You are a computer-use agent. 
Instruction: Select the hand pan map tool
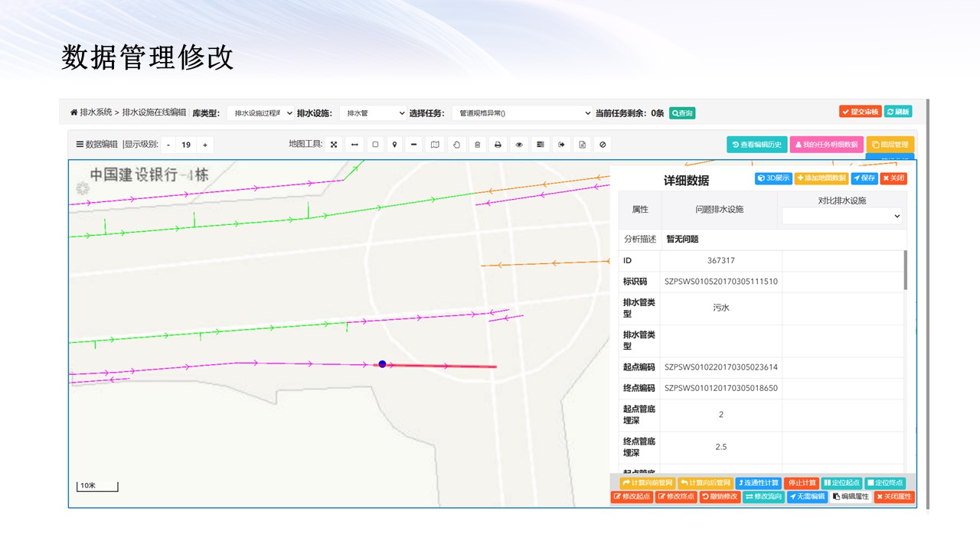coord(456,145)
